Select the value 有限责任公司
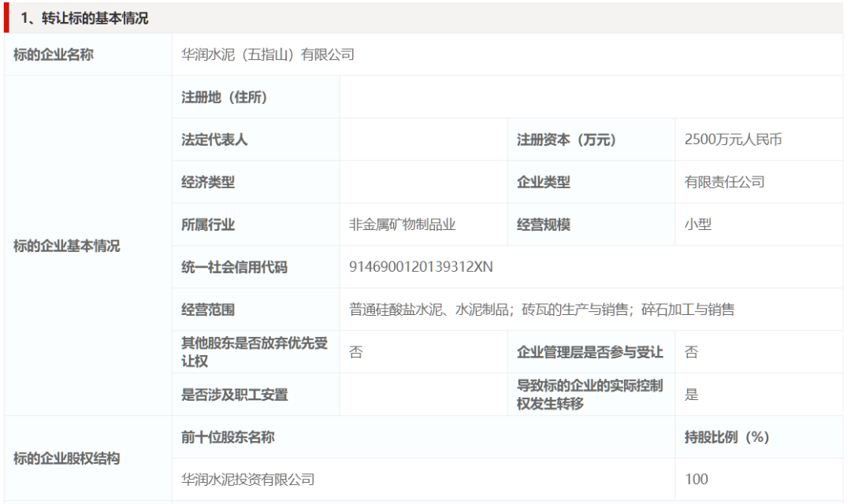 coord(725,182)
